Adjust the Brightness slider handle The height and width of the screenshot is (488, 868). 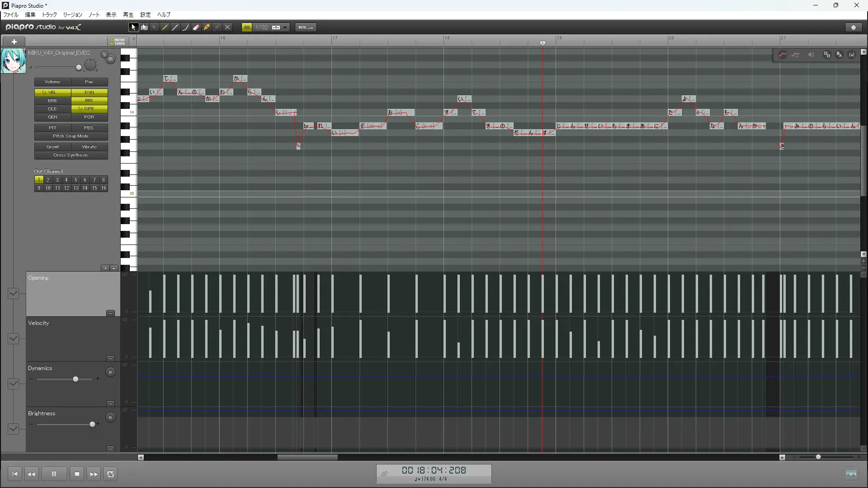point(93,424)
